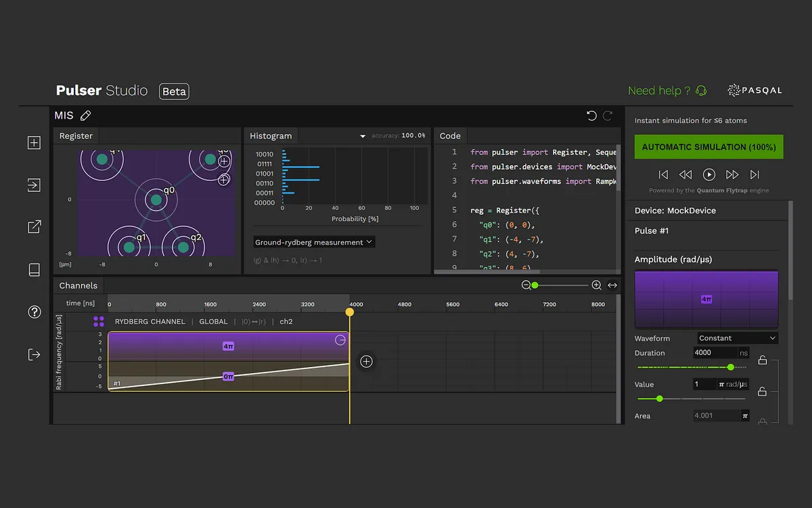This screenshot has width=812, height=508.
Task: Click the Pulser Studio title
Action: pos(102,90)
